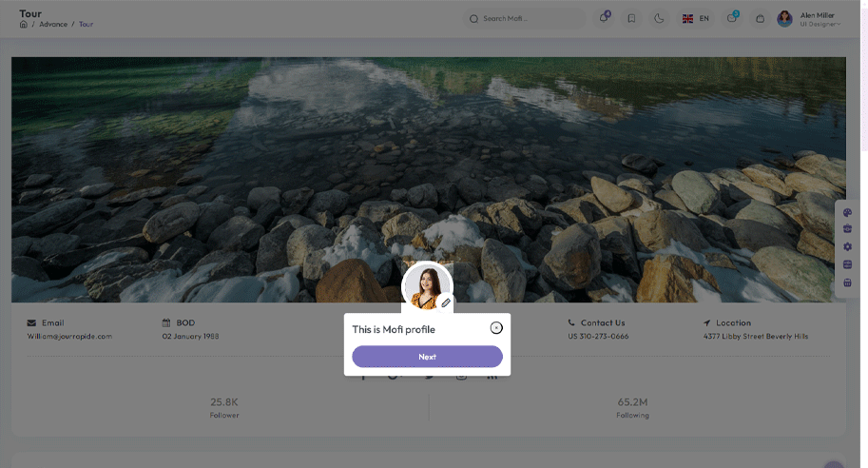Click the shopping bag cart icon

[x=760, y=18]
